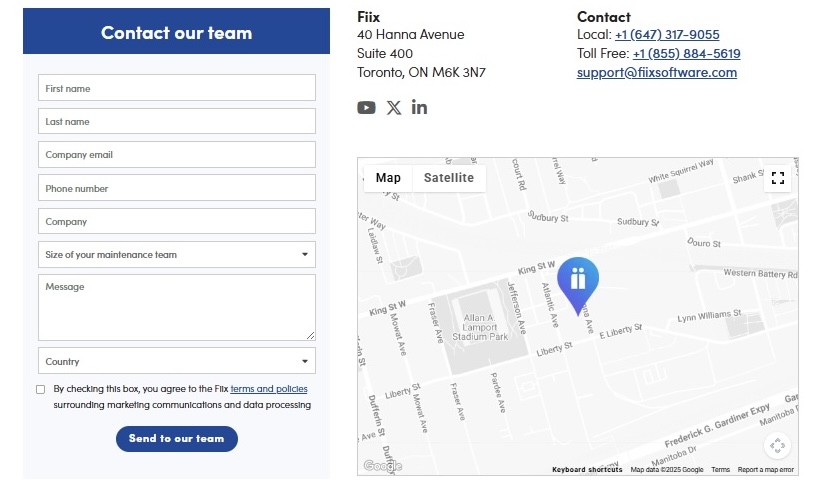Email support@fiixsoftware.com
The width and height of the screenshot is (833, 491).
[657, 73]
